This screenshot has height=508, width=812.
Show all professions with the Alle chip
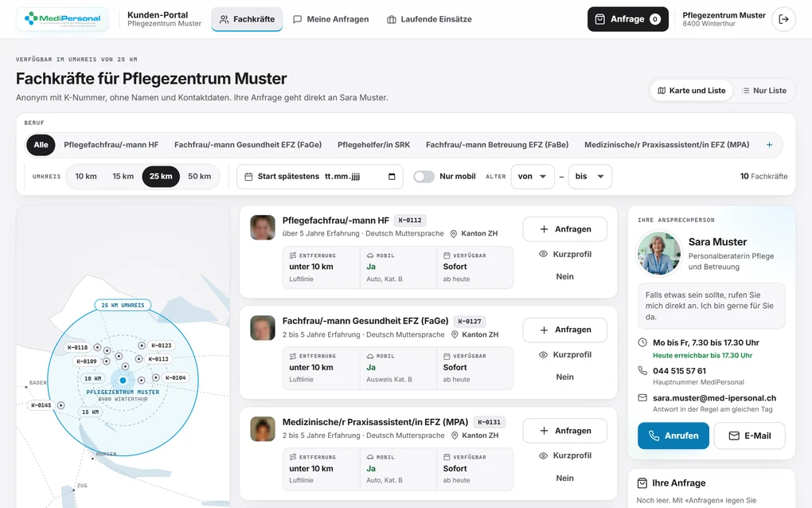[41, 145]
